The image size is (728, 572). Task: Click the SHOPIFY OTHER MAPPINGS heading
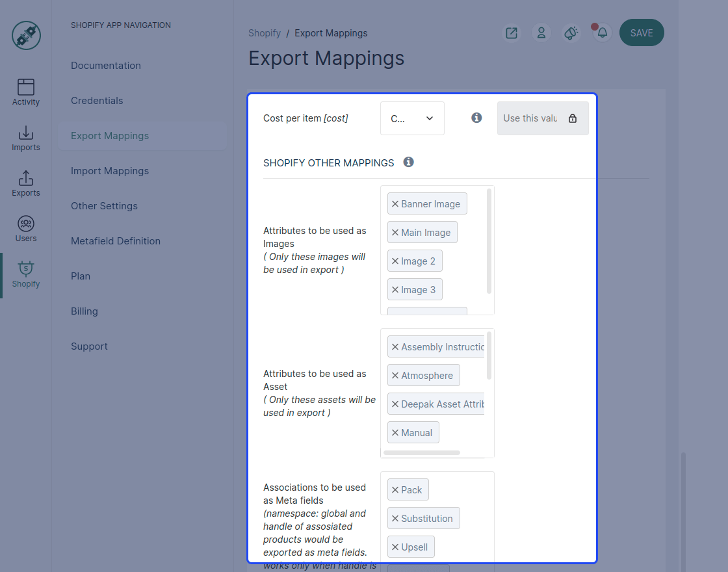(x=329, y=163)
